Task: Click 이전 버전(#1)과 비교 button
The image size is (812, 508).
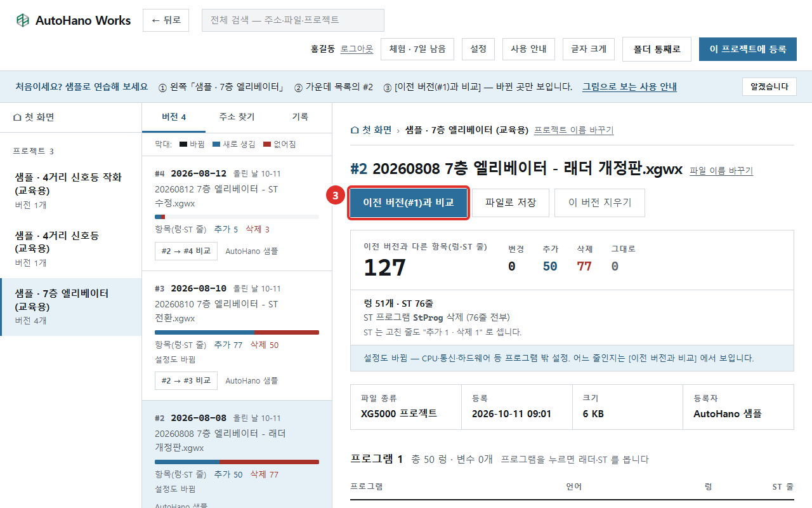Action: (409, 203)
